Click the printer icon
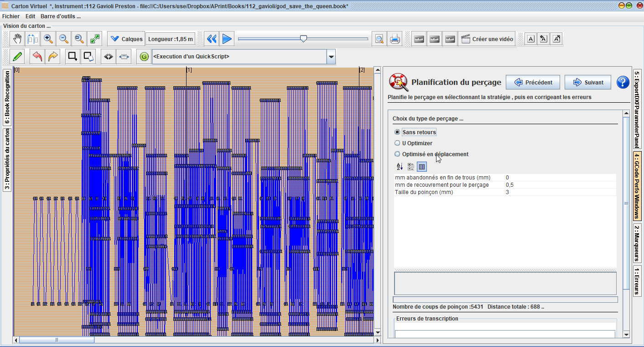 coord(395,39)
